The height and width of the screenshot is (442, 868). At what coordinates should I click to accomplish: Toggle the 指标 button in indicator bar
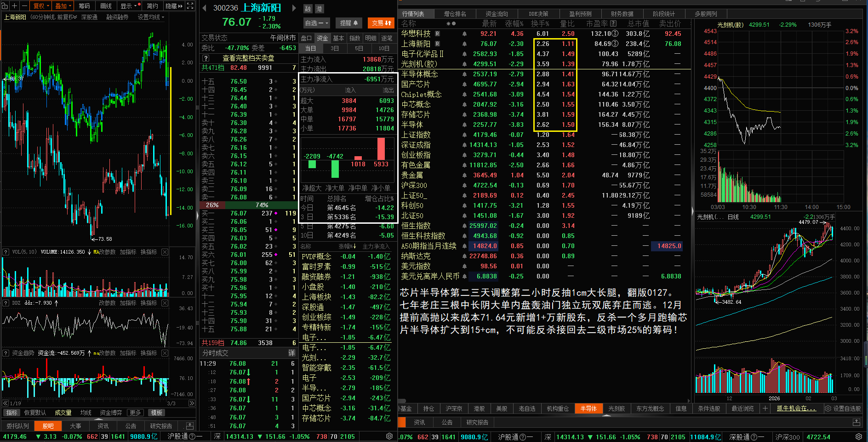tap(12, 413)
